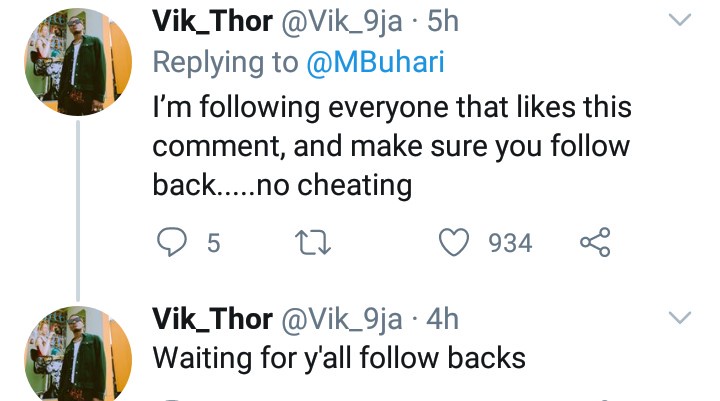
Task: Click the Vik_Thor name on the 4h tweet
Action: click(x=211, y=319)
